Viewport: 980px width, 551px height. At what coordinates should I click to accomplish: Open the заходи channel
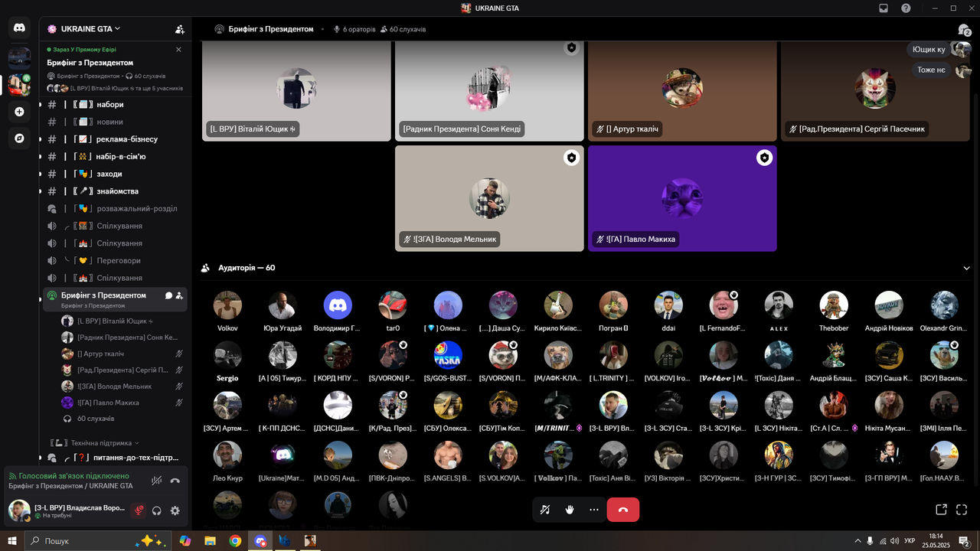click(113, 174)
